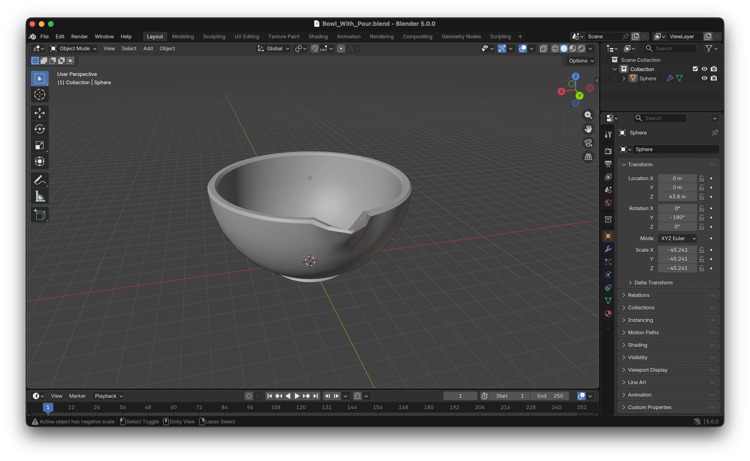Toggle the Location X lock icon
The width and height of the screenshot is (750, 461).
(702, 178)
